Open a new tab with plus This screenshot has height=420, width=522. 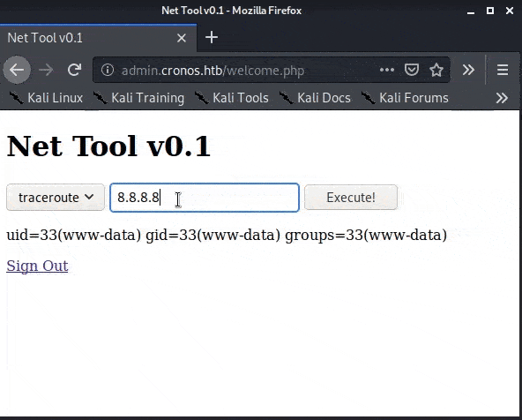point(212,37)
